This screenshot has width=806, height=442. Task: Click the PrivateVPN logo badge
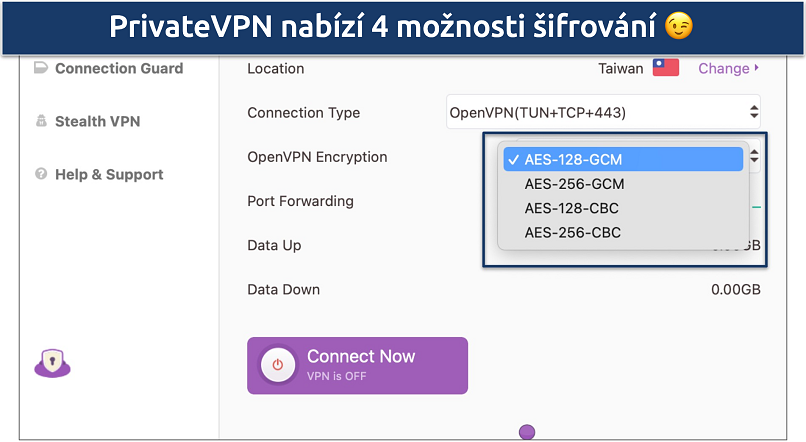pyautogui.click(x=52, y=365)
